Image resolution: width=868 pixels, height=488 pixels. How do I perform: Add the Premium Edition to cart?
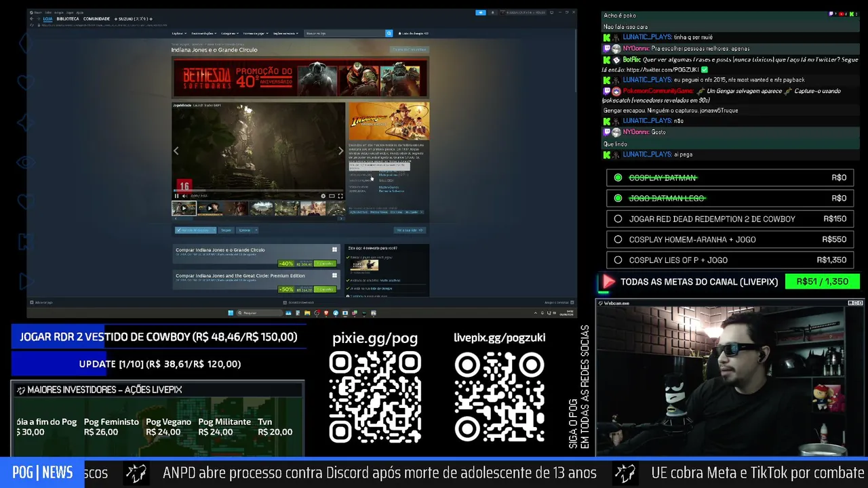[326, 289]
